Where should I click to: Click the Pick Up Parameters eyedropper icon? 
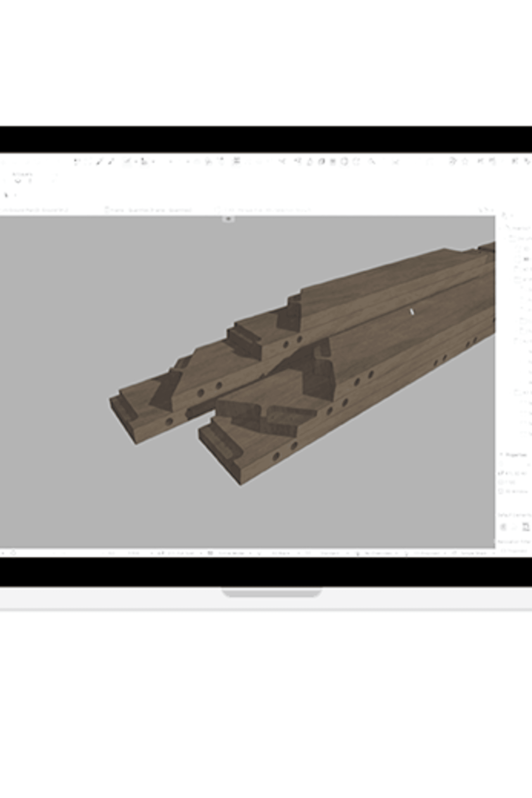coord(99,161)
